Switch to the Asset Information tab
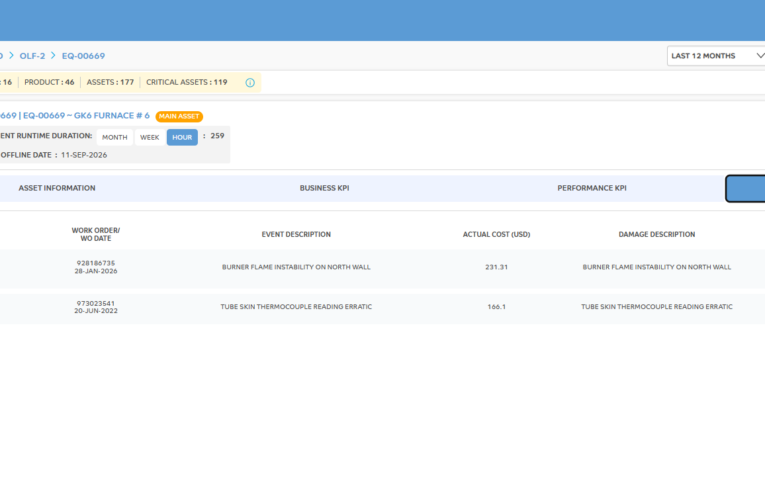This screenshot has width=765, height=495. coord(57,188)
